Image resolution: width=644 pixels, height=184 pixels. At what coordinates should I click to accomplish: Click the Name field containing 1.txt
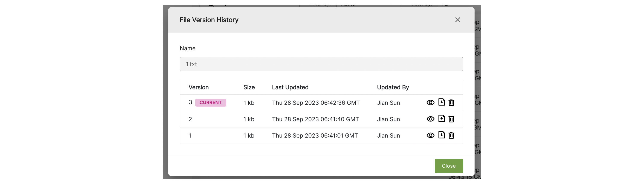(321, 64)
